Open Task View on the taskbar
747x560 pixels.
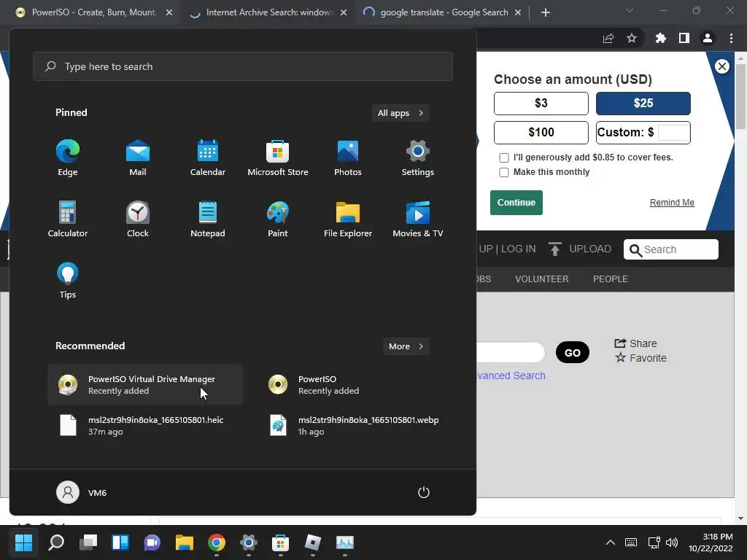pos(88,542)
